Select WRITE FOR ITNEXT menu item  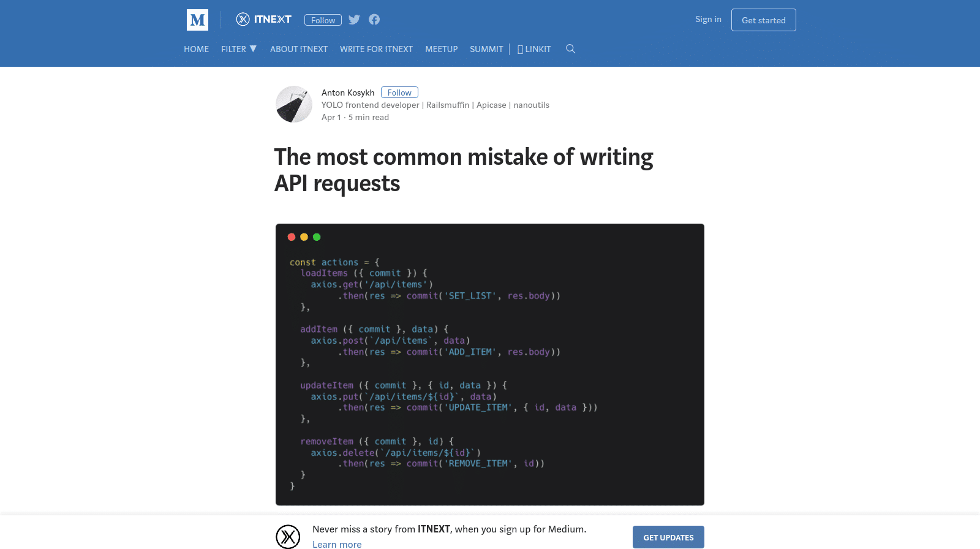tap(376, 49)
